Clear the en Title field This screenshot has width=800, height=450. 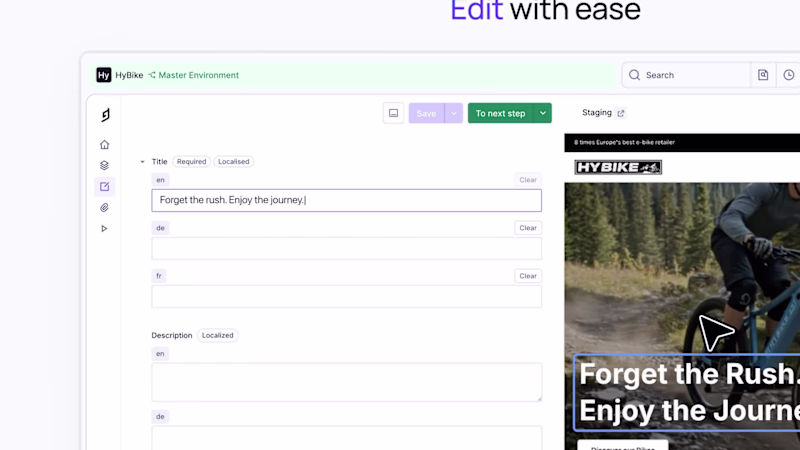click(x=528, y=180)
